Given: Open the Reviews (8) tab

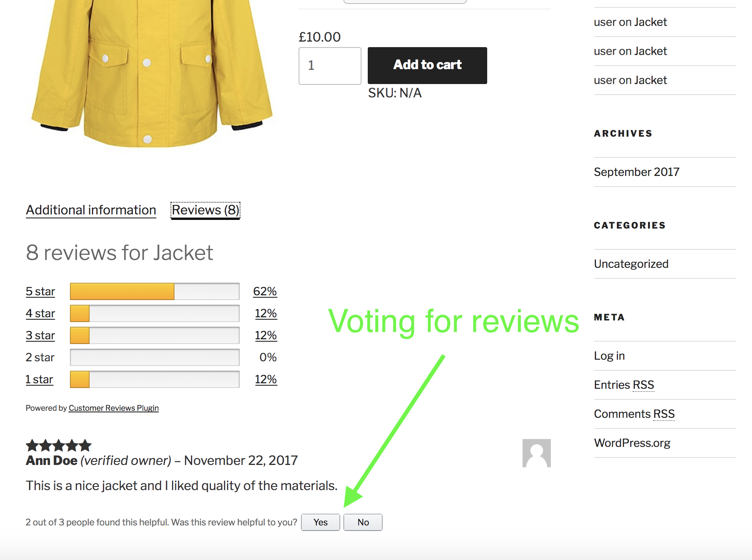Looking at the screenshot, I should point(205,210).
